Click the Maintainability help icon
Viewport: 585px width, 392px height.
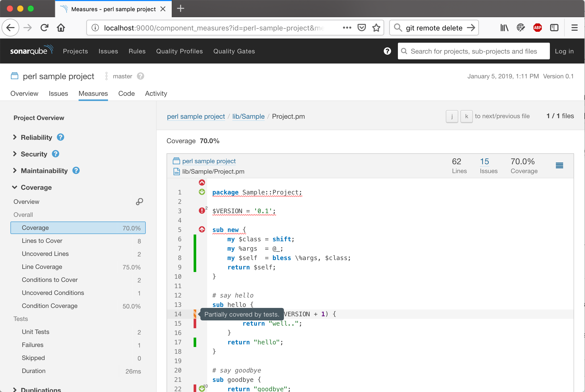point(76,170)
